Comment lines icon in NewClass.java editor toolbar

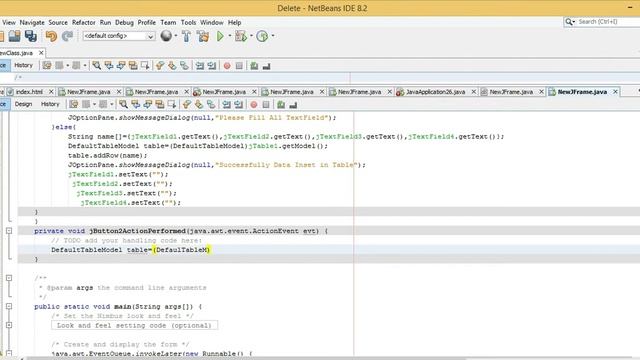click(254, 66)
